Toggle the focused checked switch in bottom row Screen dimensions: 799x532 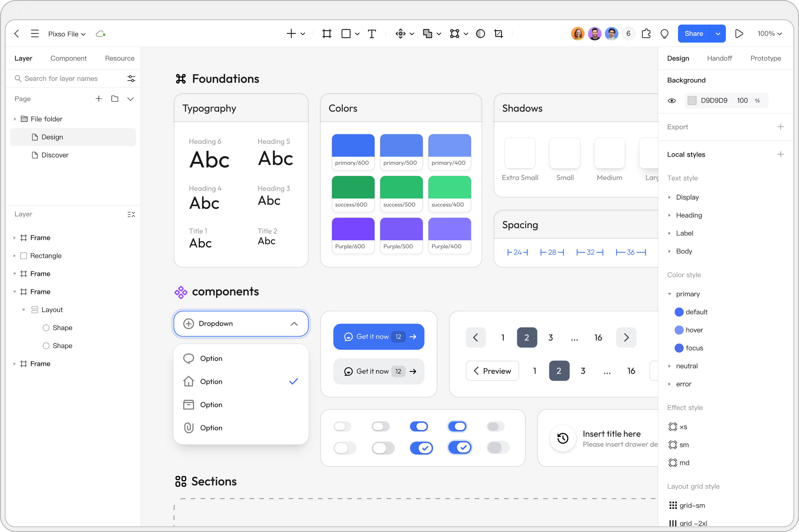click(x=460, y=448)
